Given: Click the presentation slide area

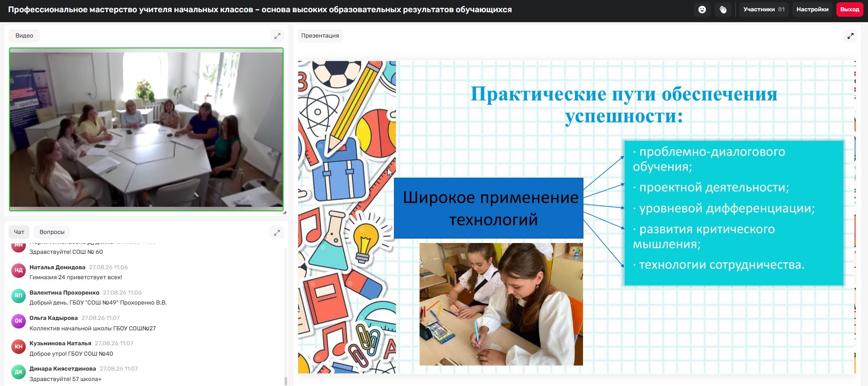Looking at the screenshot, I should coord(576,217).
